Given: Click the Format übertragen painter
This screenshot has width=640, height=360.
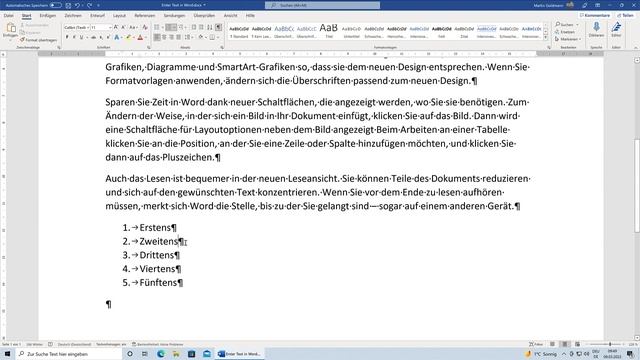Looking at the screenshot, I should click(38, 40).
